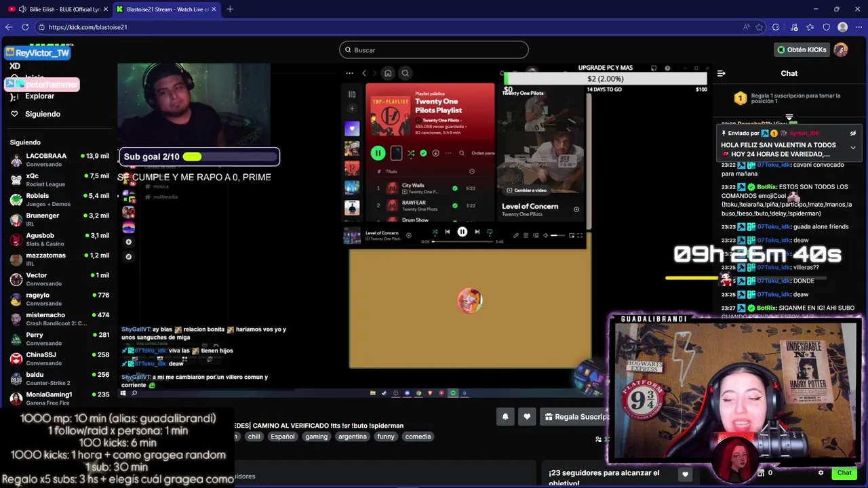The height and width of the screenshot is (488, 868).
Task: Open rageylo channel in followed list
Action: [x=60, y=299]
